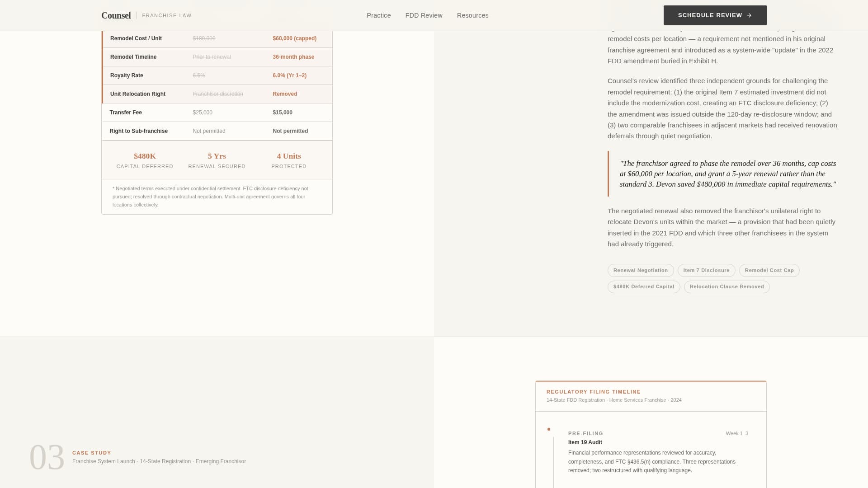Click the Regulatory Filing Timeline header

[x=594, y=392]
